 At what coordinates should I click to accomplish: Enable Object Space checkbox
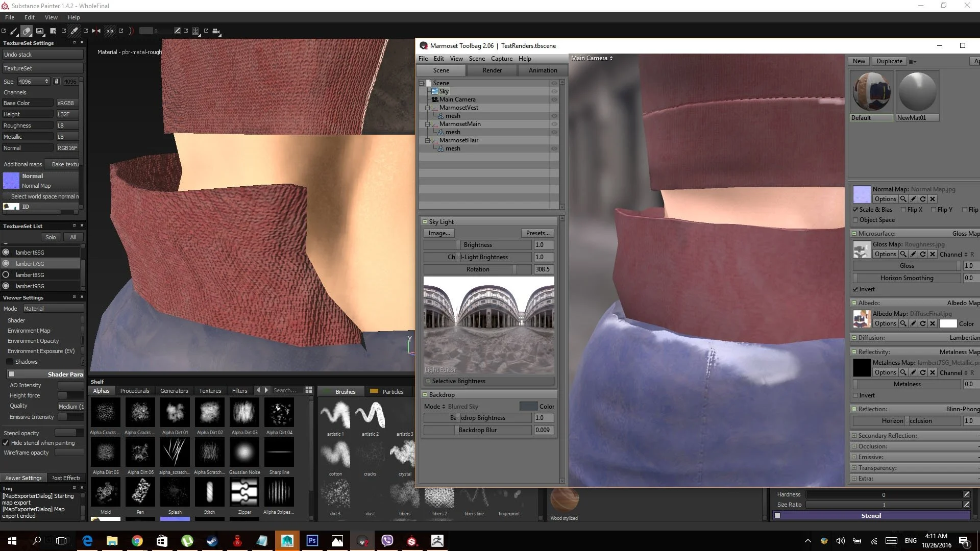(855, 220)
